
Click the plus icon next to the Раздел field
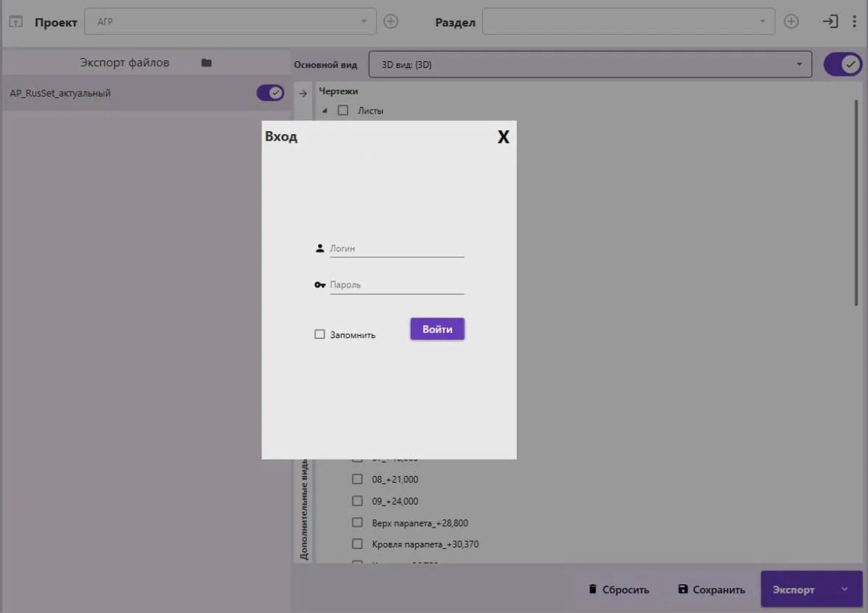coord(791,21)
